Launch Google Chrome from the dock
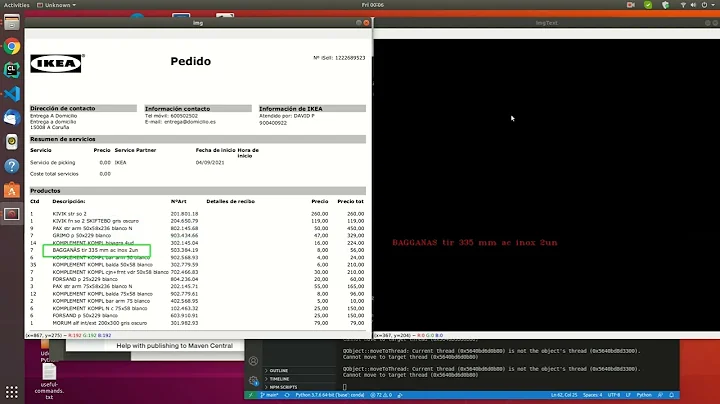This screenshot has width=720, height=404. [11, 46]
